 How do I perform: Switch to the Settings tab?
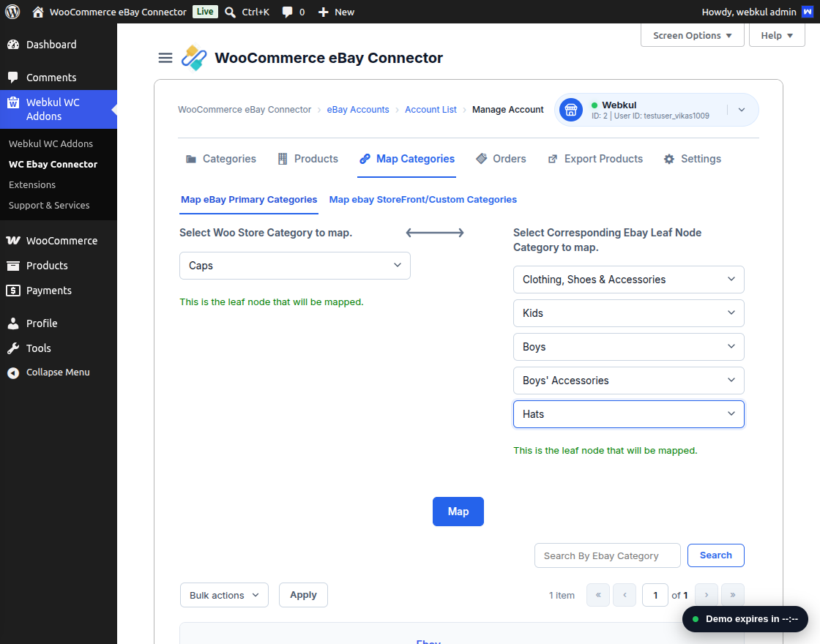693,159
